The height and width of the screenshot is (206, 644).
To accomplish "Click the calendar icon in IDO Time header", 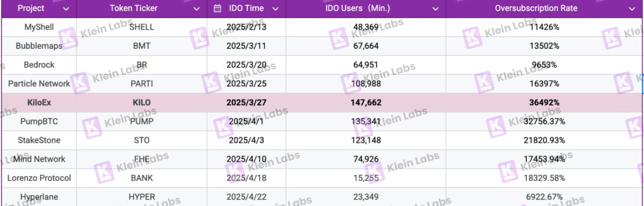I will [218, 8].
